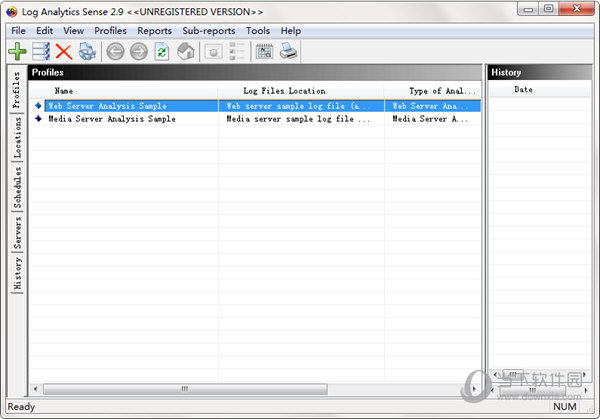Open the Reports menu
600x419 pixels.
pyautogui.click(x=155, y=31)
